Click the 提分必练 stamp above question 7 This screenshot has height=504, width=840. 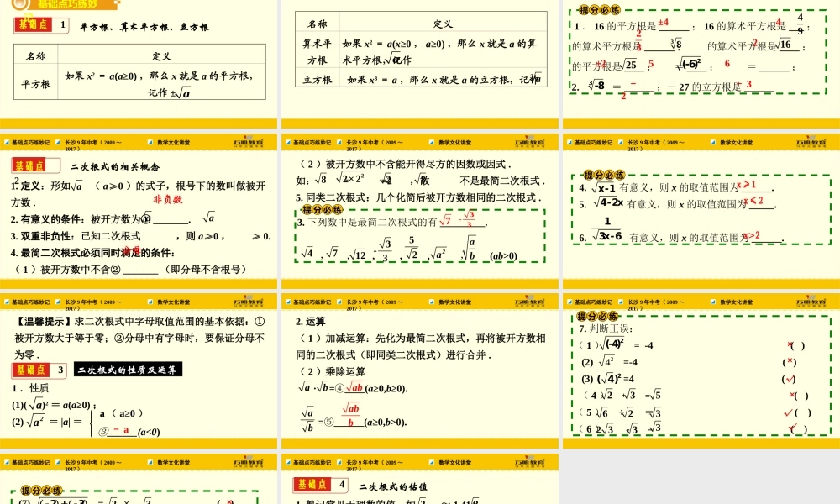[596, 318]
